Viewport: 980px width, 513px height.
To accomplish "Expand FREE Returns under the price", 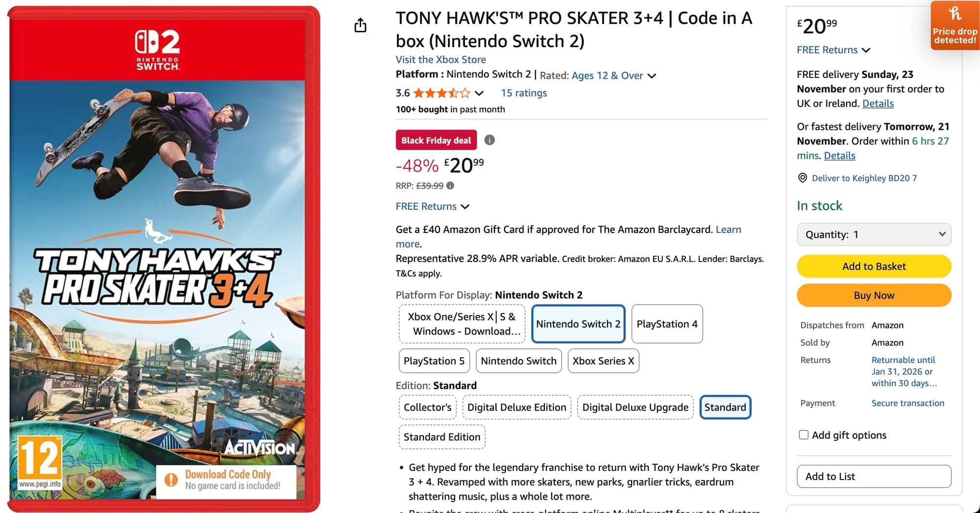I will 432,206.
